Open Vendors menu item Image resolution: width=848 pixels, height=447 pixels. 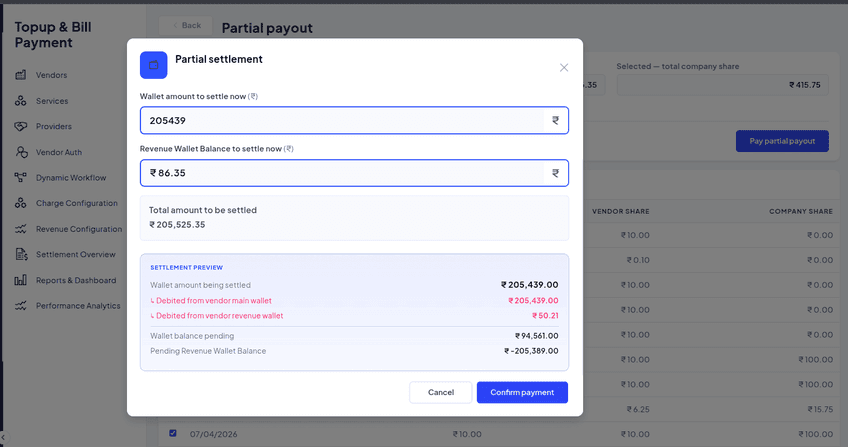[51, 75]
